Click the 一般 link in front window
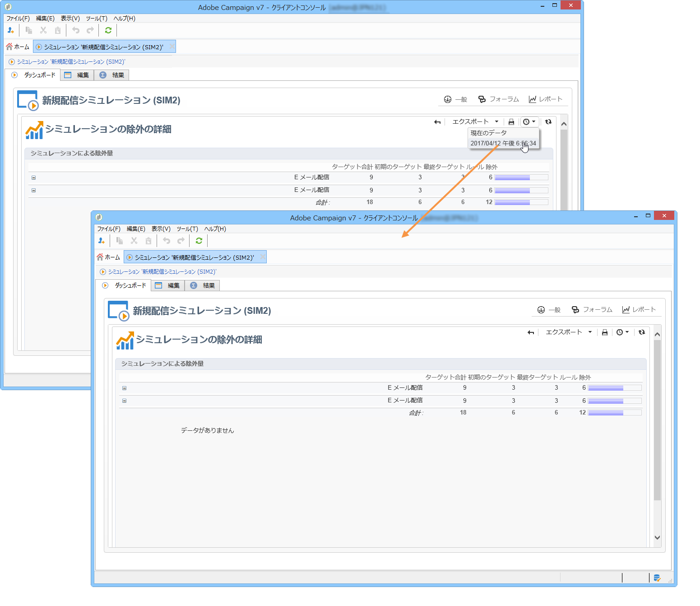This screenshot has height=606, width=700. (x=549, y=310)
